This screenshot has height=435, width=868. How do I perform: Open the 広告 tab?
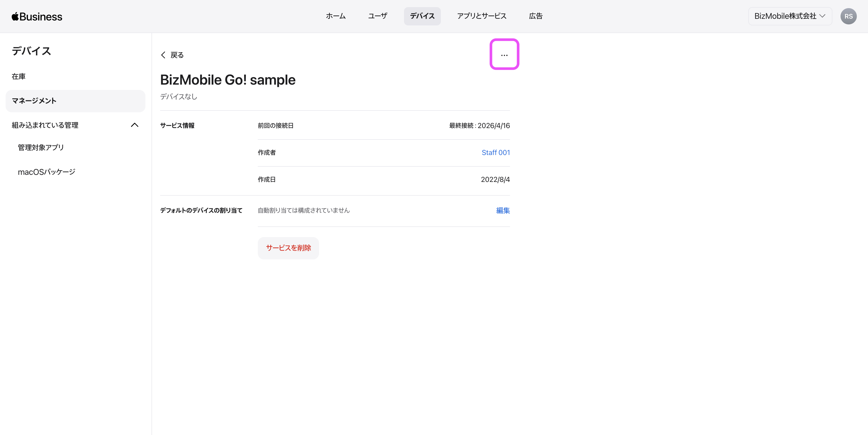(535, 16)
